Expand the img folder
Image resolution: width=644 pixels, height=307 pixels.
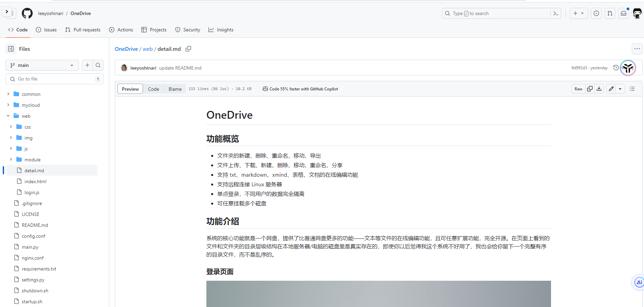11,137
